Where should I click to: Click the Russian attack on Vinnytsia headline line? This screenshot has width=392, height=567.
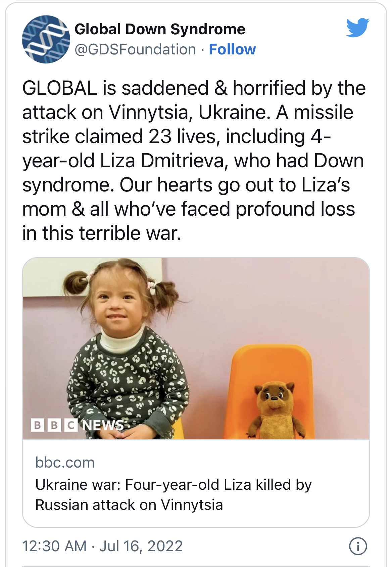pyautogui.click(x=129, y=505)
